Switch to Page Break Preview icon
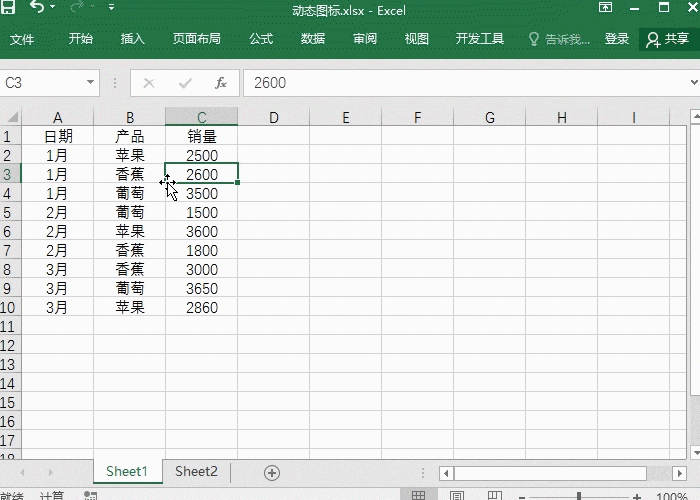This screenshot has width=700, height=500. [x=494, y=496]
